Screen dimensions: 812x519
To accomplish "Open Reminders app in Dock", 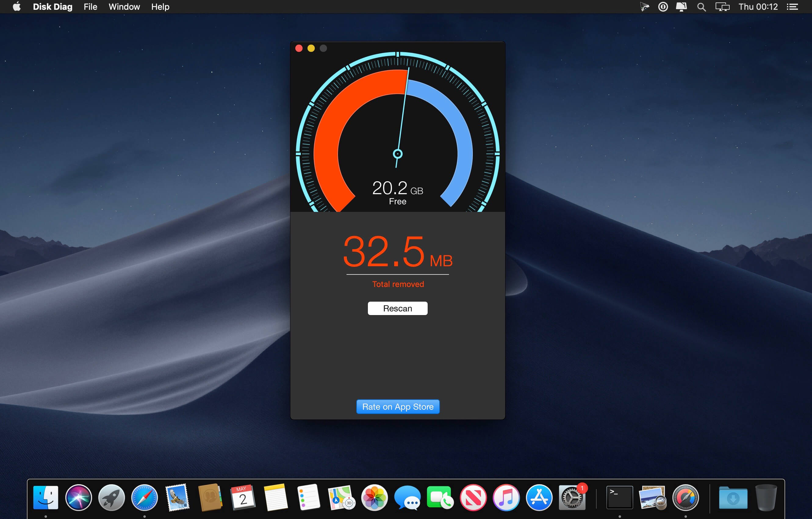I will [309, 497].
